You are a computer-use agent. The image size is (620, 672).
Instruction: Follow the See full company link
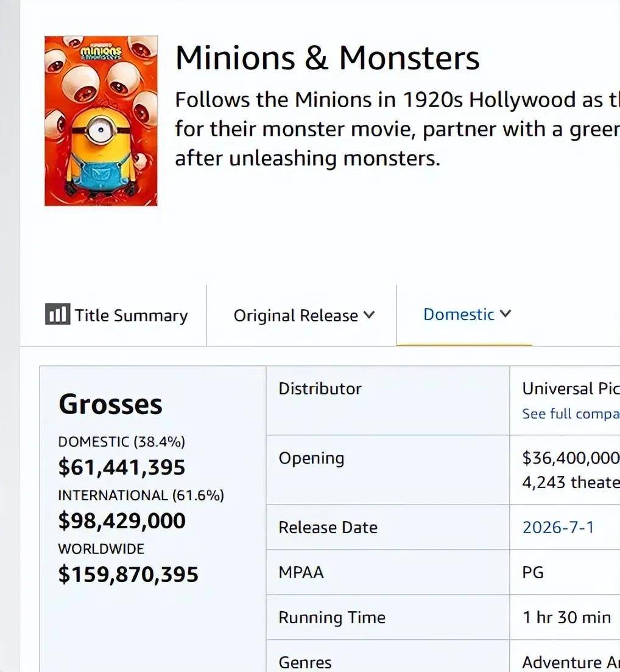click(571, 413)
